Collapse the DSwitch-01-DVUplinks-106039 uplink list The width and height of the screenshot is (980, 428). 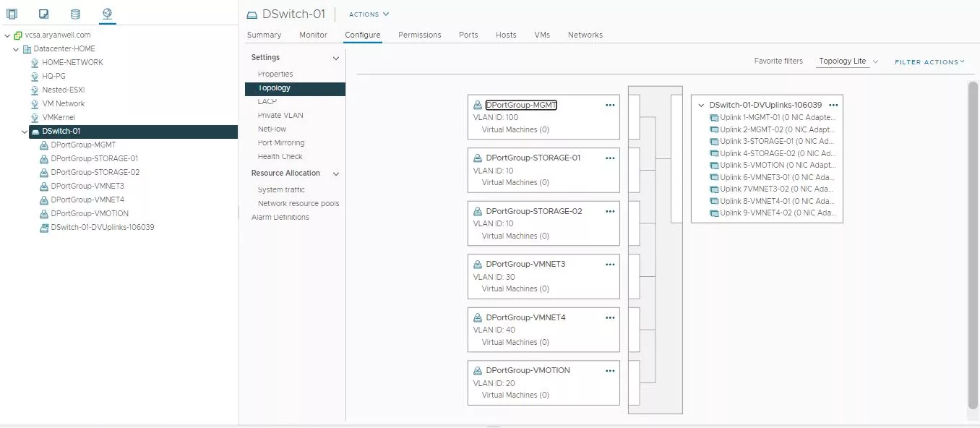point(701,106)
